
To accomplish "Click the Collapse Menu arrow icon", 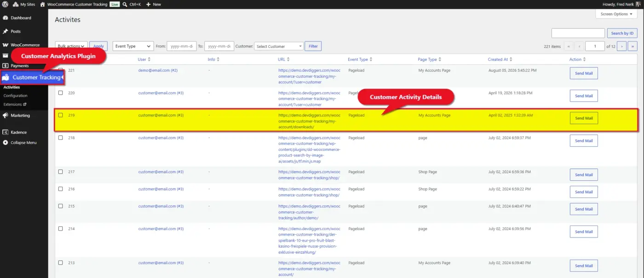I will [x=6, y=143].
